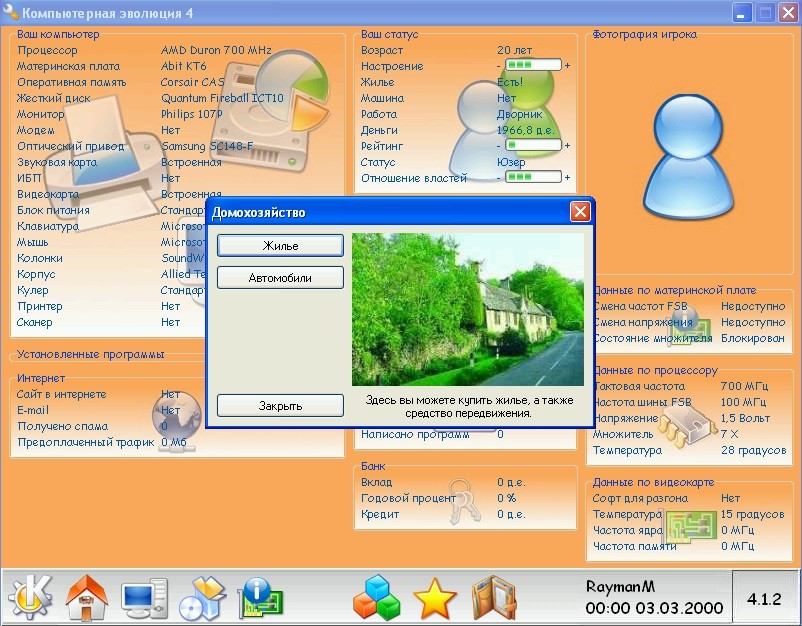The image size is (802, 626).
Task: Open the computer monitor icon in the toolbar
Action: point(144,598)
